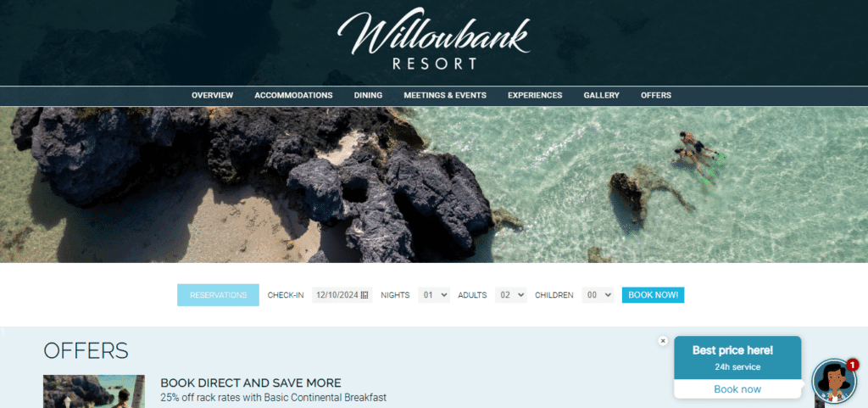The image size is (868, 408).
Task: Go to the Dining menu
Action: pos(368,95)
